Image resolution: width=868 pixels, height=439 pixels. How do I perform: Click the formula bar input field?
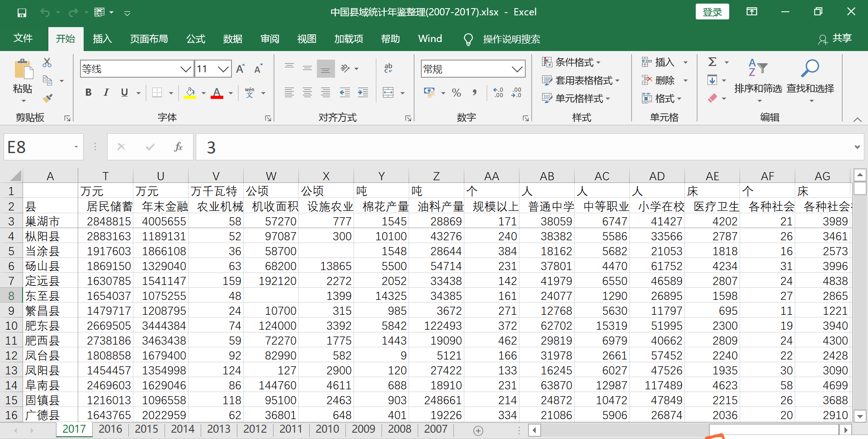[x=524, y=147]
